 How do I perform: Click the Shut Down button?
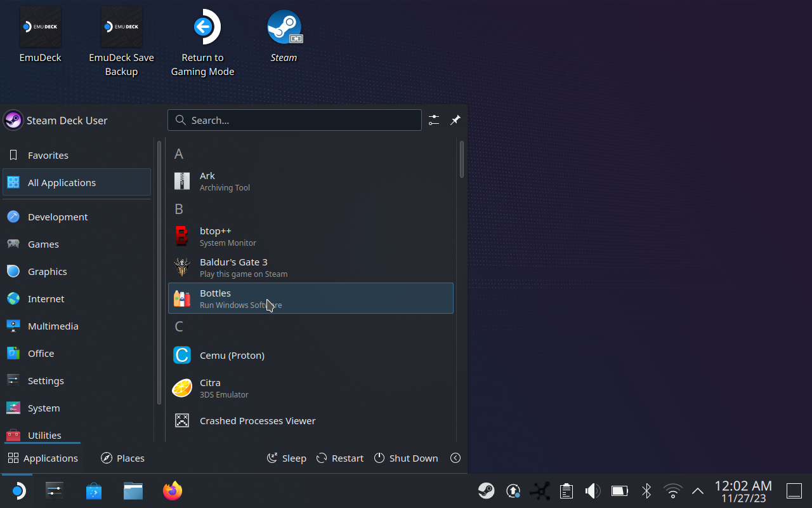pos(406,458)
